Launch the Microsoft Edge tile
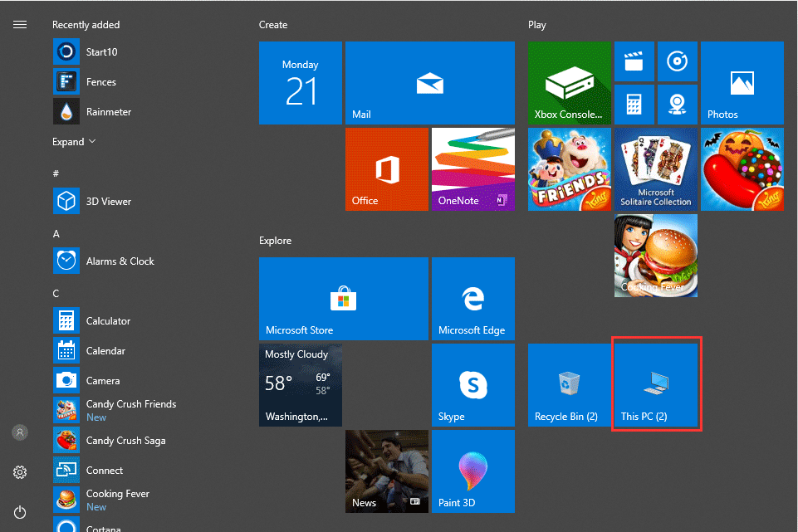The image size is (798, 532). tap(473, 299)
